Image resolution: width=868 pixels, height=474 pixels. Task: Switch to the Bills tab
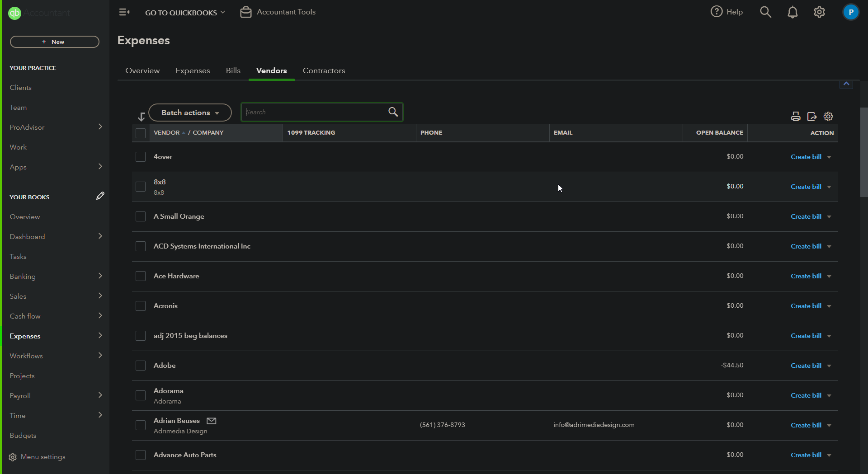(x=233, y=70)
